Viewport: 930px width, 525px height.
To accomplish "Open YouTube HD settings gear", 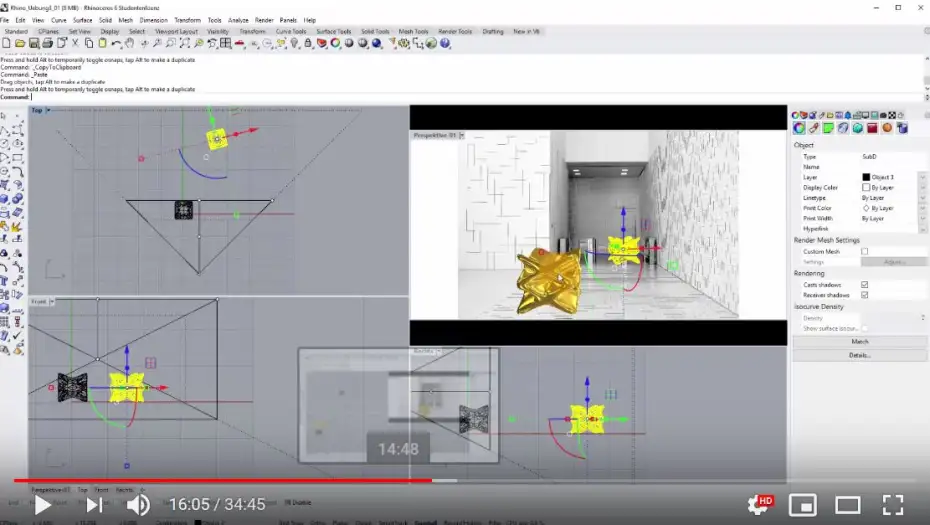I will pos(760,505).
